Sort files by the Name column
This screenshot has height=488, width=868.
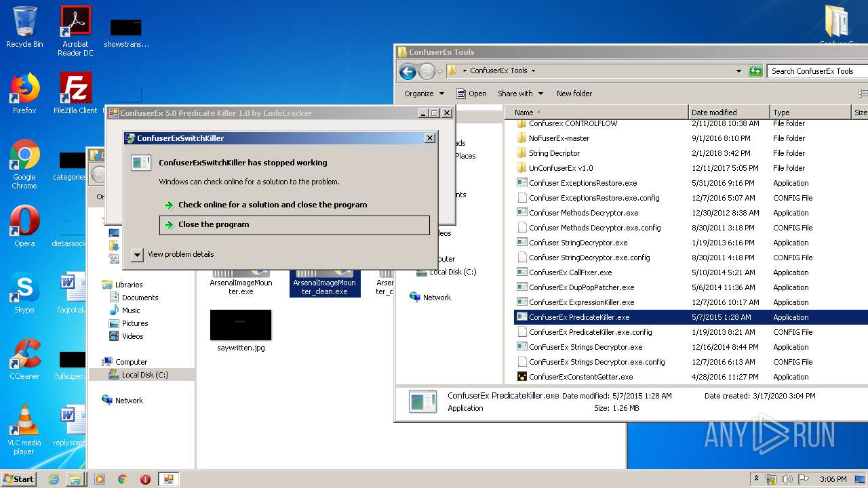(x=597, y=113)
